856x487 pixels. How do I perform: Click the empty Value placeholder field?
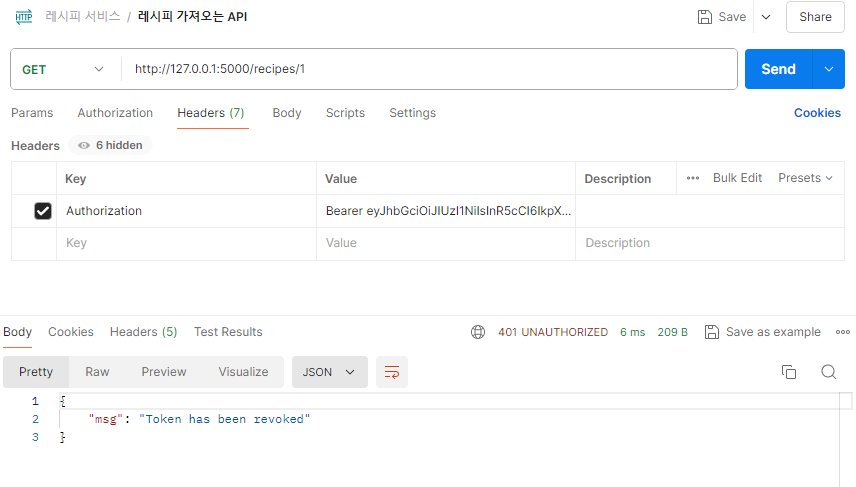[x=446, y=243]
